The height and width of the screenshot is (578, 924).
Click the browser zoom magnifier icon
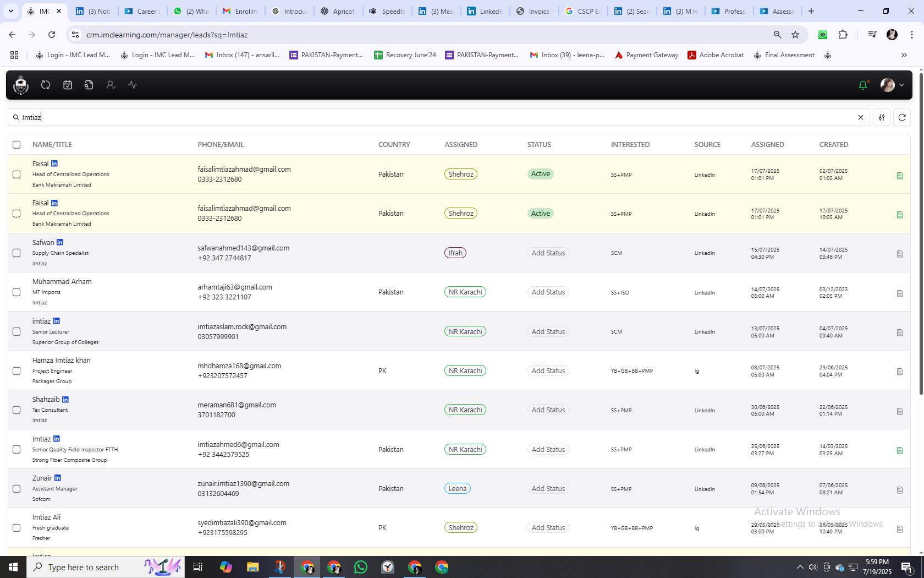coord(777,35)
